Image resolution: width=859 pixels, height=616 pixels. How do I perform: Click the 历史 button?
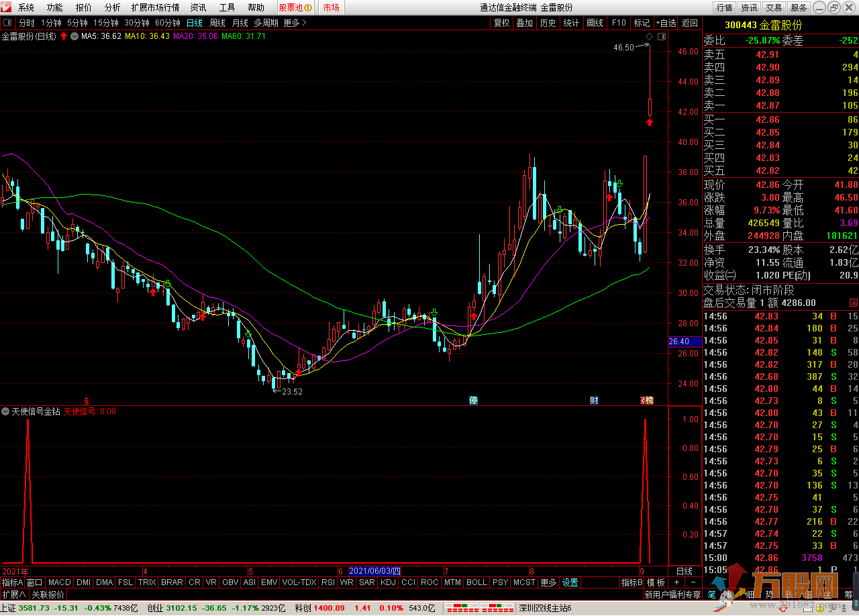point(548,23)
